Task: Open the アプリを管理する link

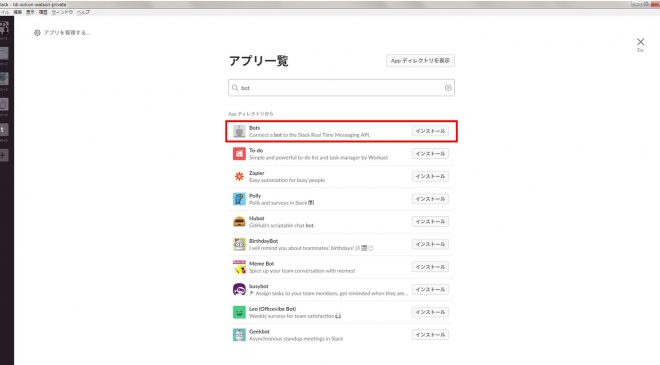Action: click(x=67, y=32)
